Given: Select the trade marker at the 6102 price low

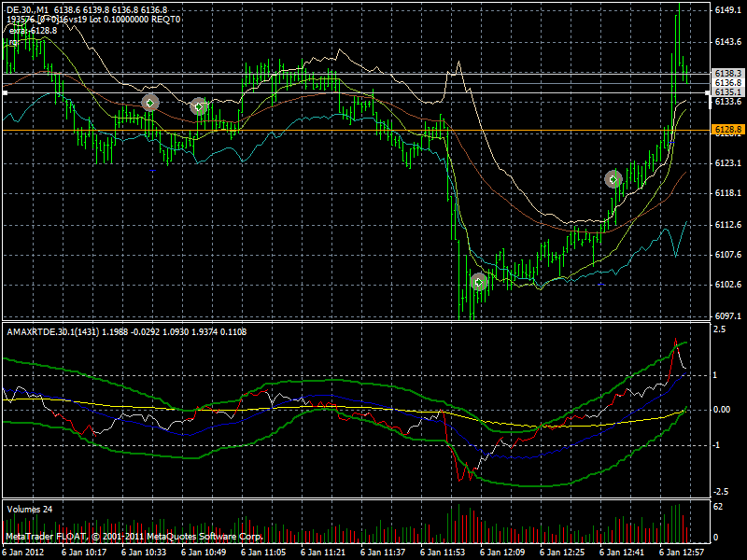Looking at the screenshot, I should [479, 281].
